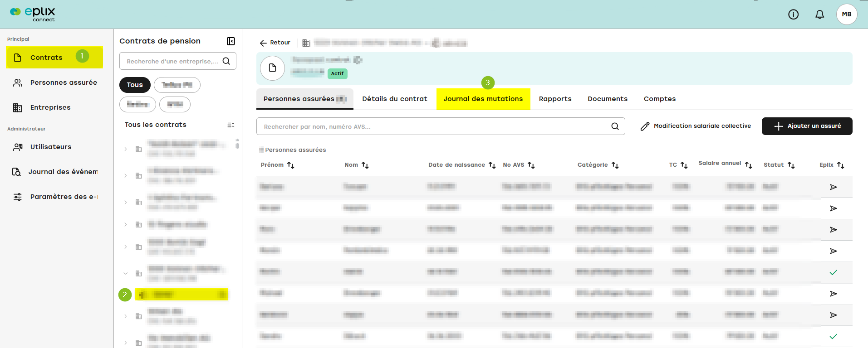This screenshot has height=348, width=868.
Task: Click the Tous les contrats heading
Action: (156, 125)
